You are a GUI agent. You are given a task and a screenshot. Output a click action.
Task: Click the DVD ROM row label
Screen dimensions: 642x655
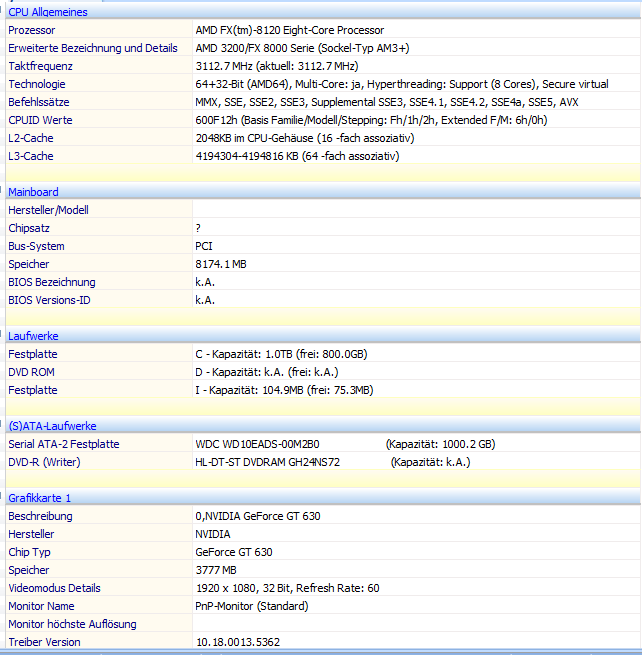point(31,372)
